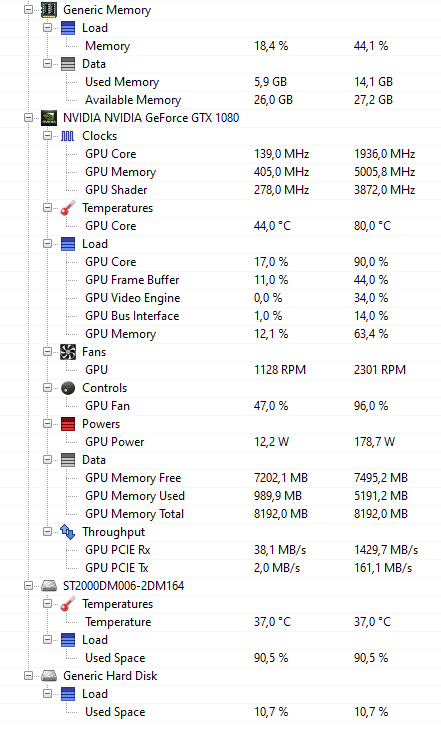Select the Available Memory sensor
The image size is (441, 729).
pyautogui.click(x=220, y=99)
